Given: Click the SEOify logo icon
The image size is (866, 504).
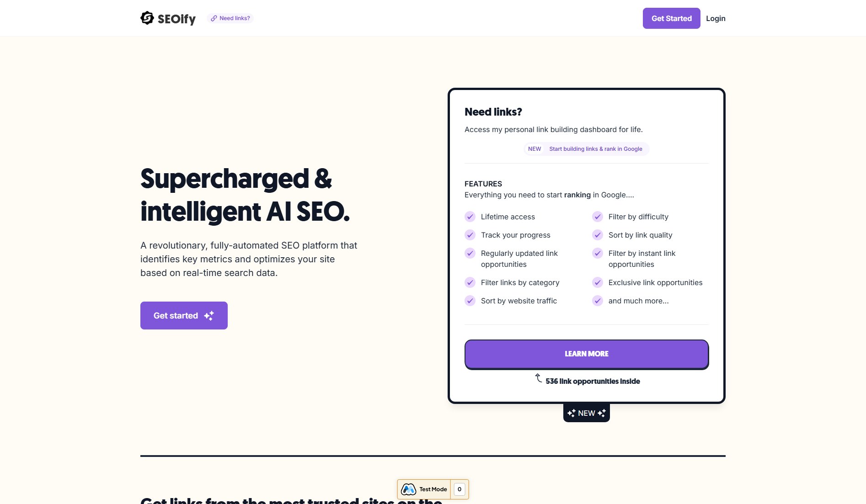Looking at the screenshot, I should [x=147, y=18].
